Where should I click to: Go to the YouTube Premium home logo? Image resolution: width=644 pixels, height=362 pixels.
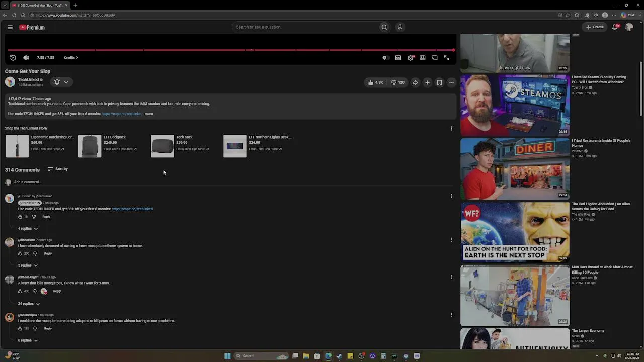(x=32, y=27)
